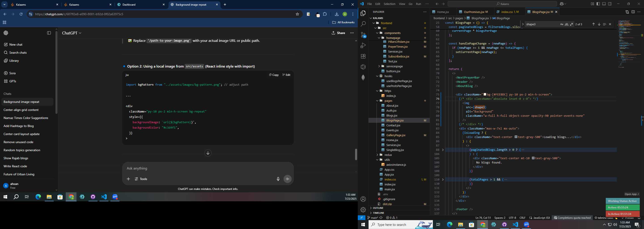Open the Manage gear in VS Code
Image resolution: width=644 pixels, height=229 pixels.
363,210
